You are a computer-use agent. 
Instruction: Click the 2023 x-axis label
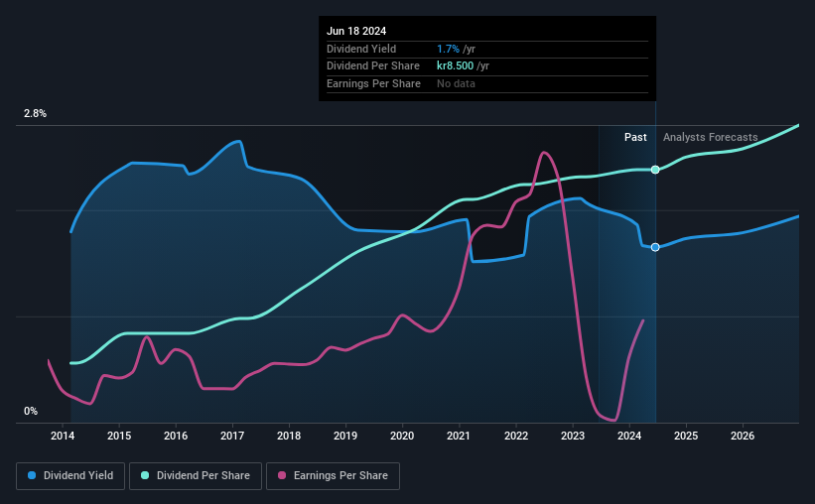[573, 436]
